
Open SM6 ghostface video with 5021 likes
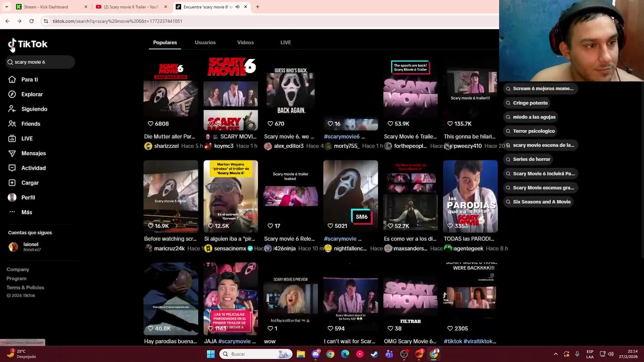[x=351, y=197]
